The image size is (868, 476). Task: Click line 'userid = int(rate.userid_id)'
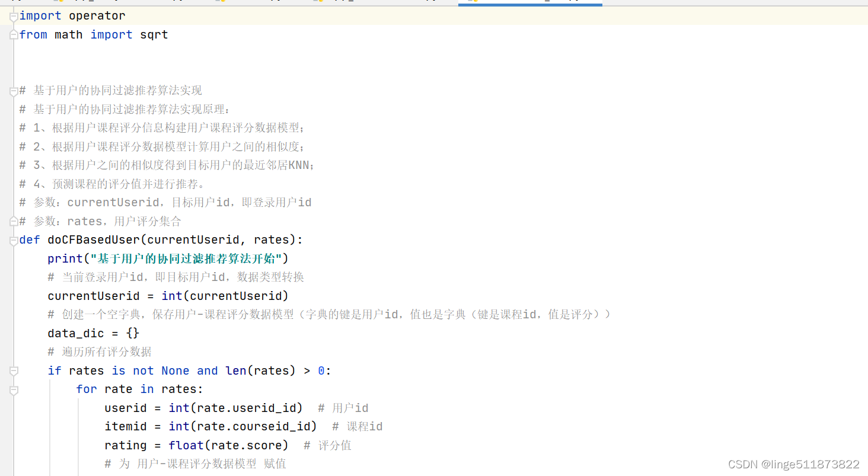pos(203,408)
